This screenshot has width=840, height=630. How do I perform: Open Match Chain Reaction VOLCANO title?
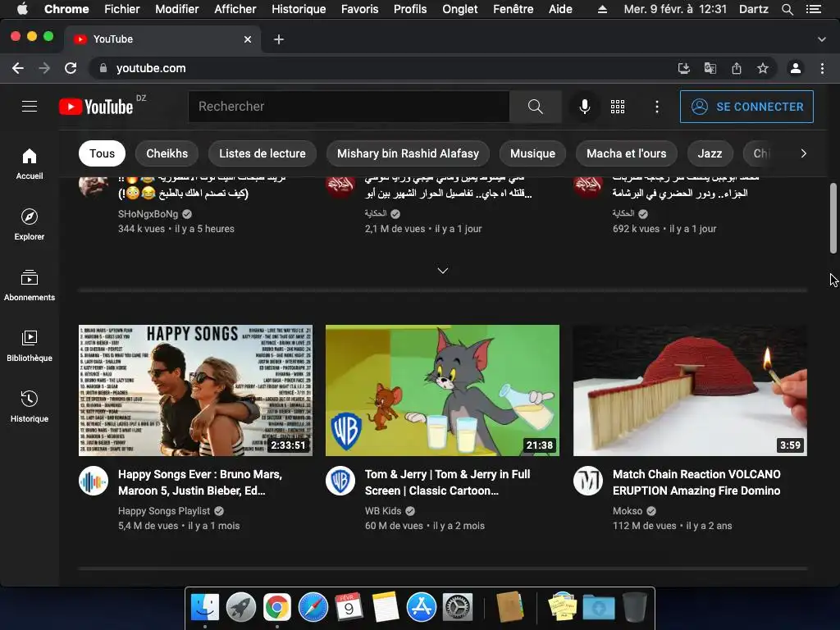pos(696,482)
